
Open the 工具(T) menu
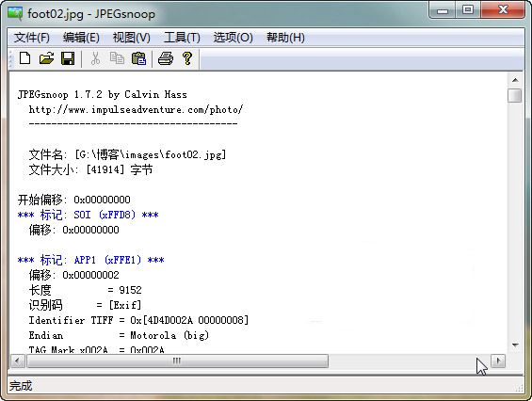182,38
